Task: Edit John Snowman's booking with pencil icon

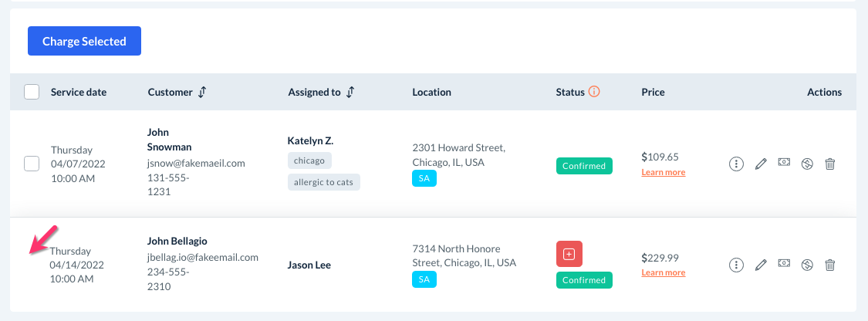Action: click(761, 164)
